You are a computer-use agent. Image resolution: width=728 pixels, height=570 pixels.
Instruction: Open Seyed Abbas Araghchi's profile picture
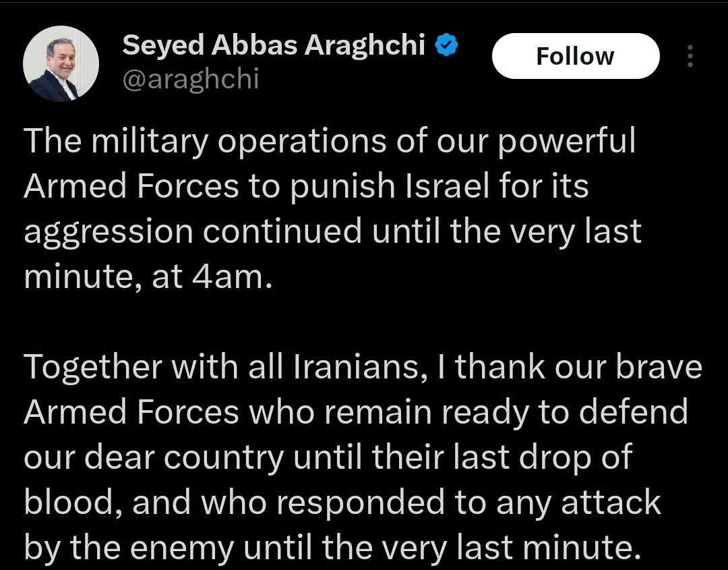[61, 63]
